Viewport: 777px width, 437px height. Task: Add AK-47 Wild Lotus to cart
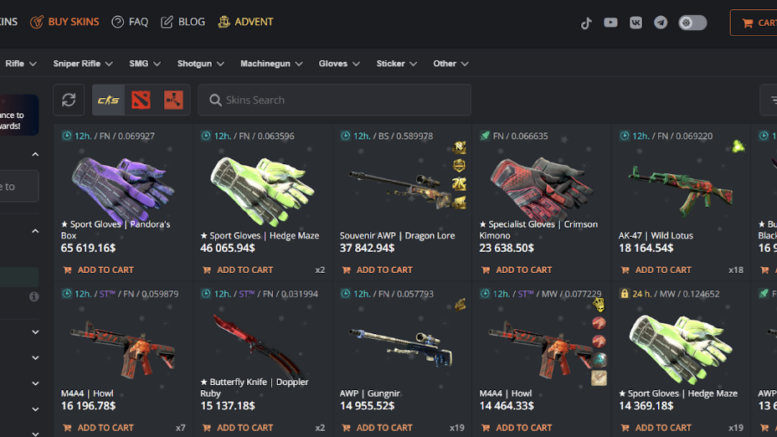click(656, 270)
